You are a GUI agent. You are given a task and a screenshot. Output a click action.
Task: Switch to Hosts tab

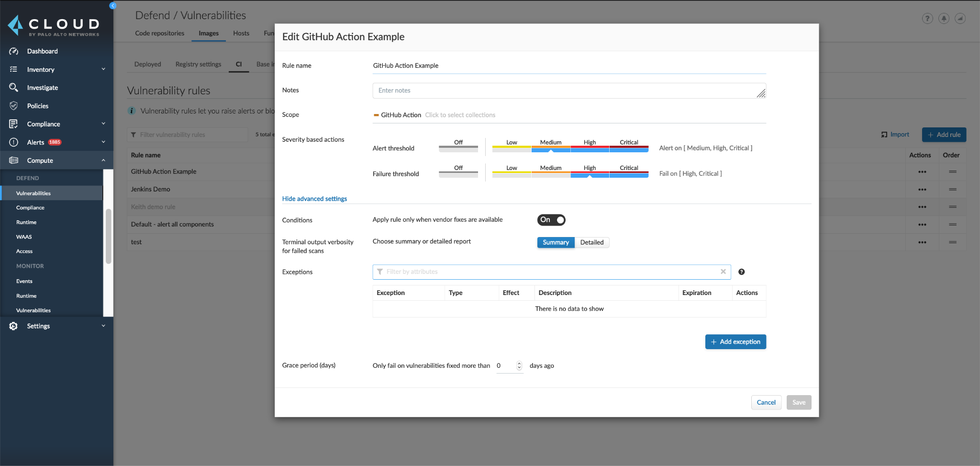[x=241, y=33]
